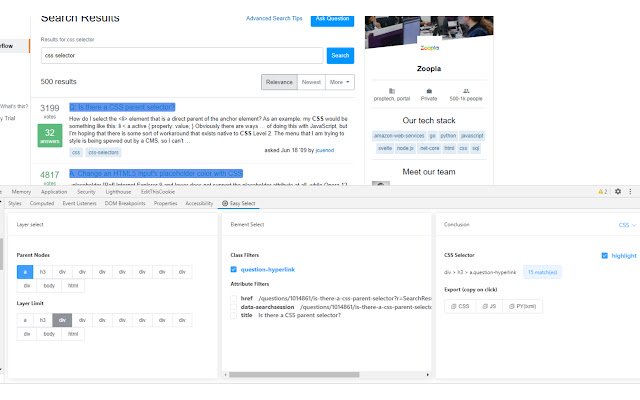Click the Element Select horizontal scrollbar thumb
Image resolution: width=640 pixels, height=400 pixels.
[x=294, y=375]
